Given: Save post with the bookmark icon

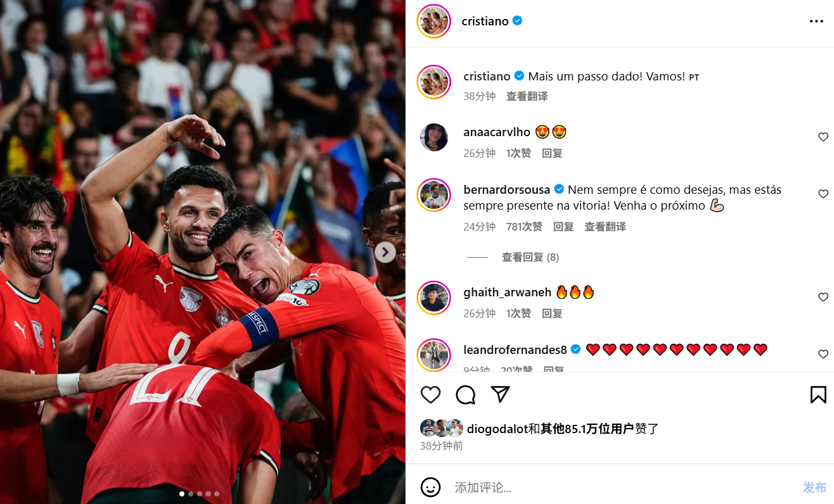Looking at the screenshot, I should point(818,395).
